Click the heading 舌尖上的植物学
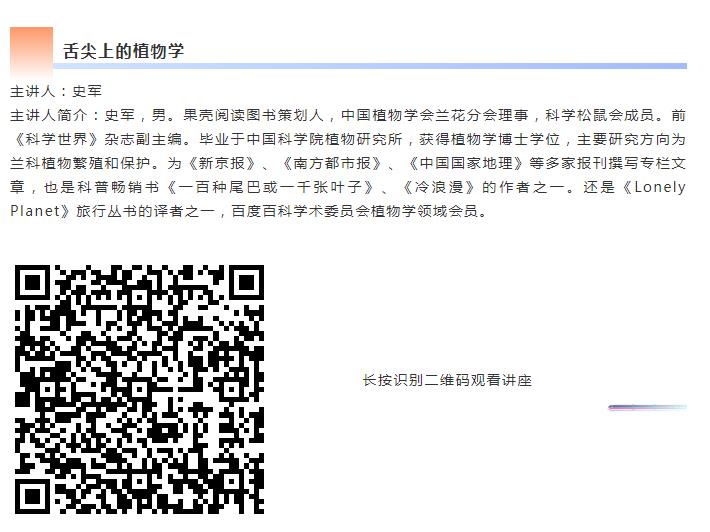Image resolution: width=710 pixels, height=532 pixels. click(124, 51)
